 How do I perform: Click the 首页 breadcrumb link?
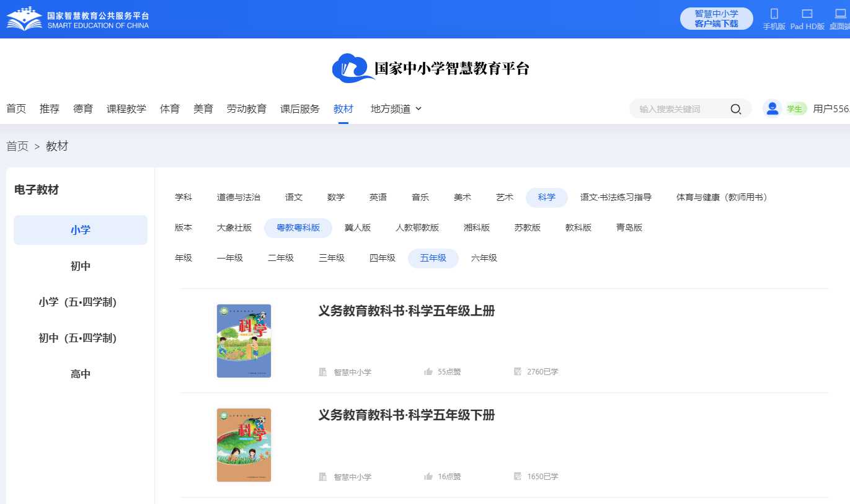[17, 146]
